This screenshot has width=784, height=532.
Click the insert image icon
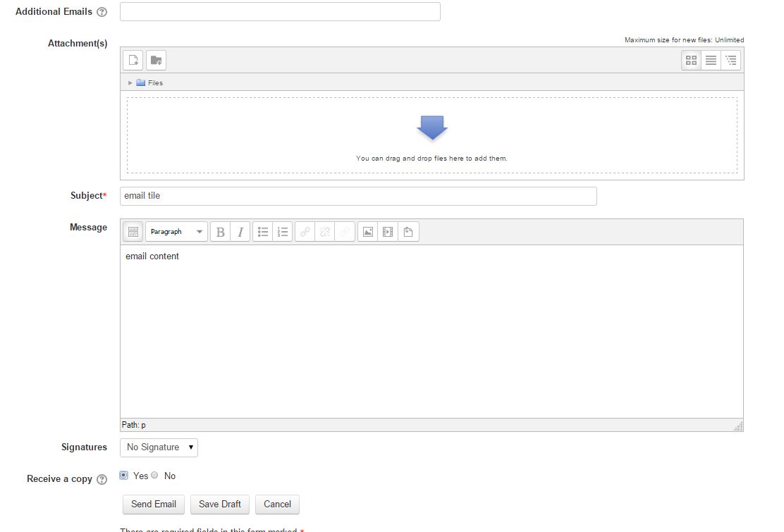point(367,232)
